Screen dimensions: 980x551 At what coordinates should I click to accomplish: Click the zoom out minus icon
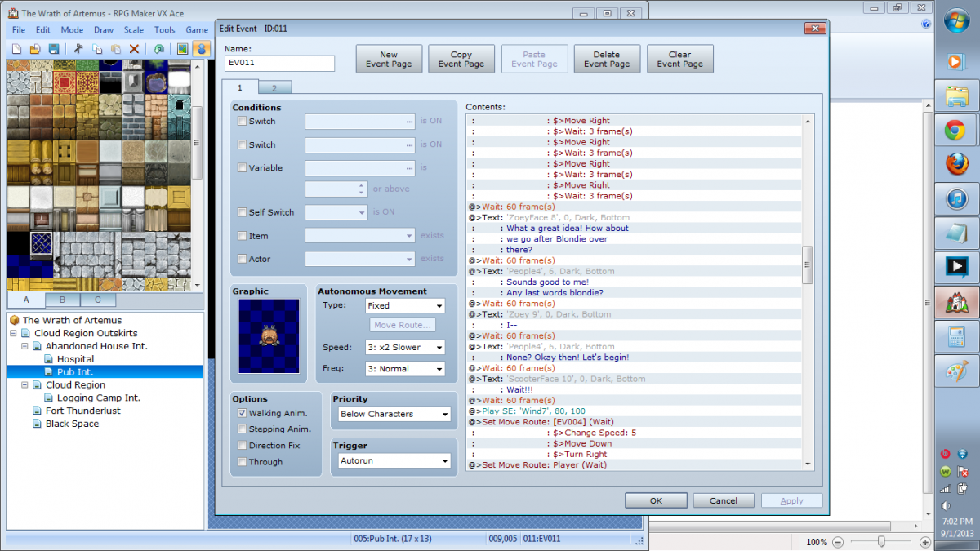point(838,542)
